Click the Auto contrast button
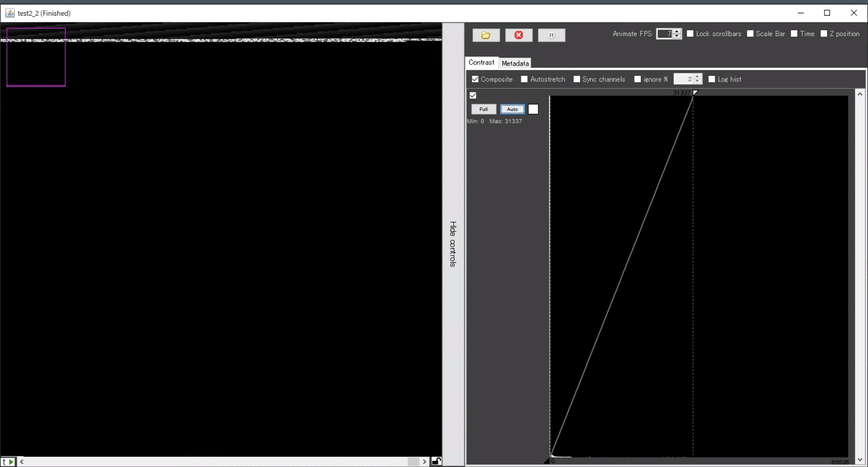Screen dimensions: 868x467 512,109
